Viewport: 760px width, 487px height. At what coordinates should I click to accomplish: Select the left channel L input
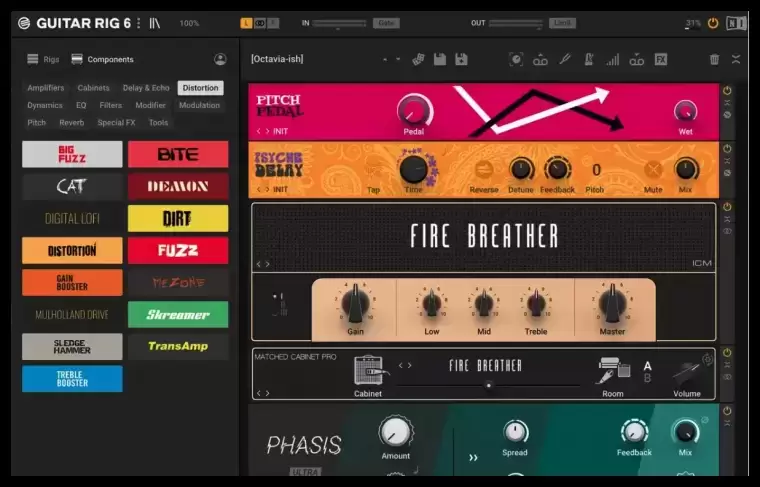tap(246, 23)
